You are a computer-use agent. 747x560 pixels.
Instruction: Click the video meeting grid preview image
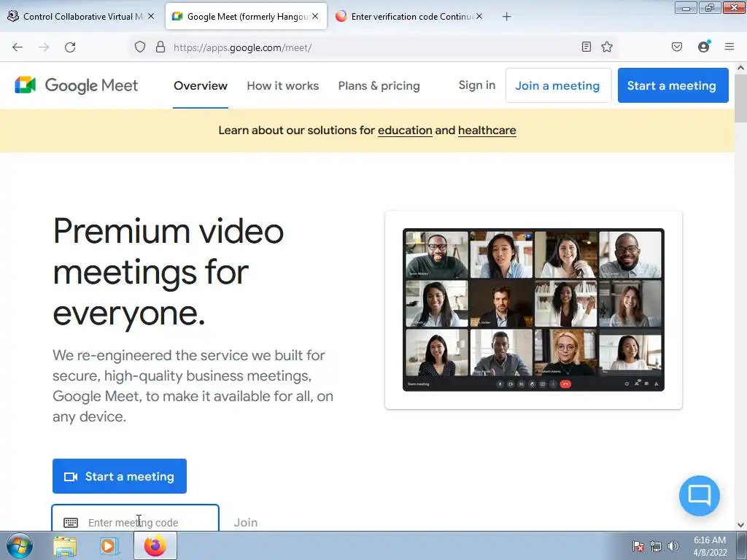pos(533,309)
